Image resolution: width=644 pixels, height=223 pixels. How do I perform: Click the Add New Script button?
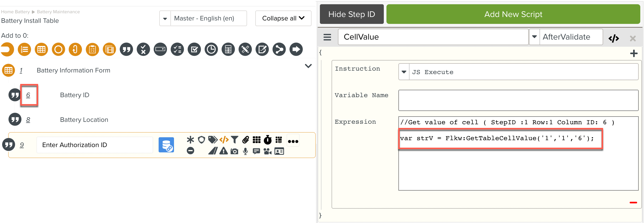[x=513, y=14]
